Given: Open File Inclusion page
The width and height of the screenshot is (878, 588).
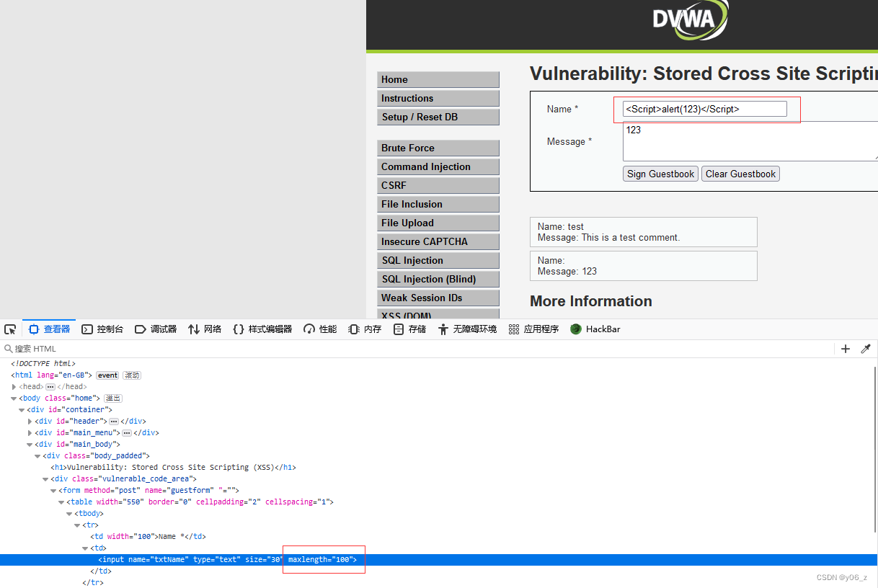Looking at the screenshot, I should (438, 205).
